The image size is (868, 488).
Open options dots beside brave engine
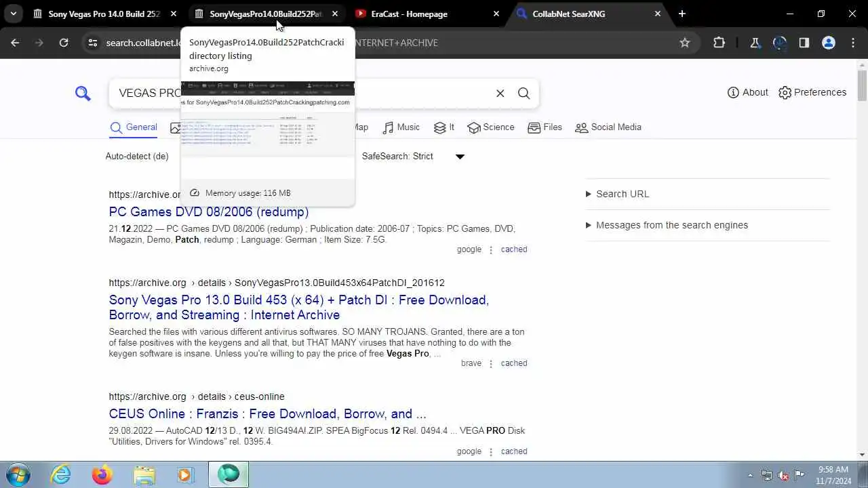click(x=491, y=363)
